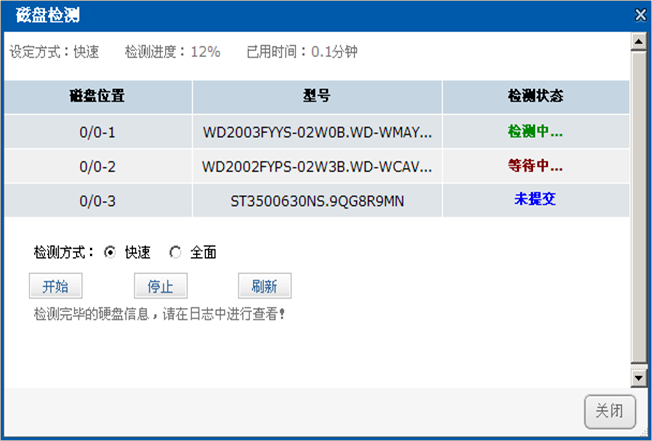Click the green 检测中... status

click(535, 132)
